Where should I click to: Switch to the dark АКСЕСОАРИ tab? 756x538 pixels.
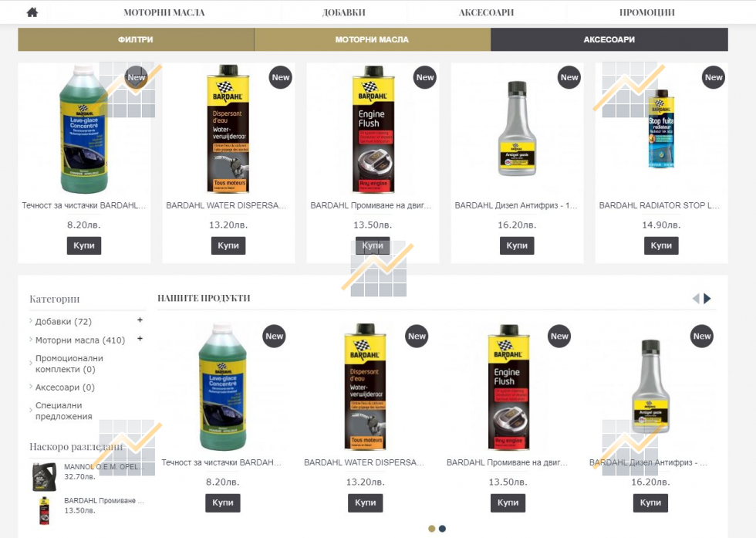(x=609, y=39)
